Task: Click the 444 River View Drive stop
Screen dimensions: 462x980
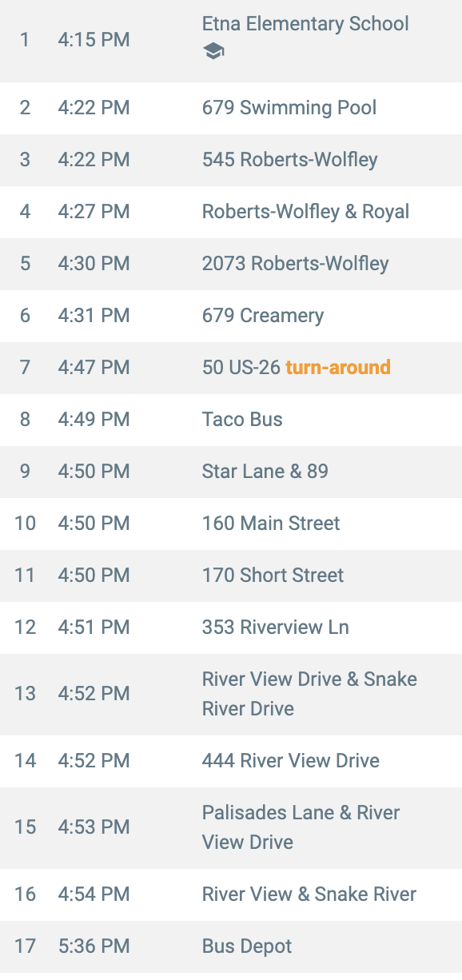Action: (x=231, y=761)
